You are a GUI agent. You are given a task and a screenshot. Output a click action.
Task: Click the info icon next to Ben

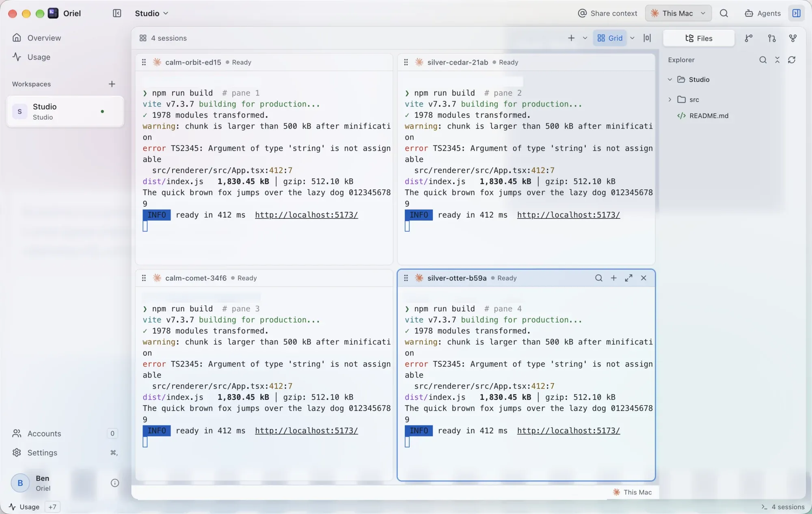point(115,483)
